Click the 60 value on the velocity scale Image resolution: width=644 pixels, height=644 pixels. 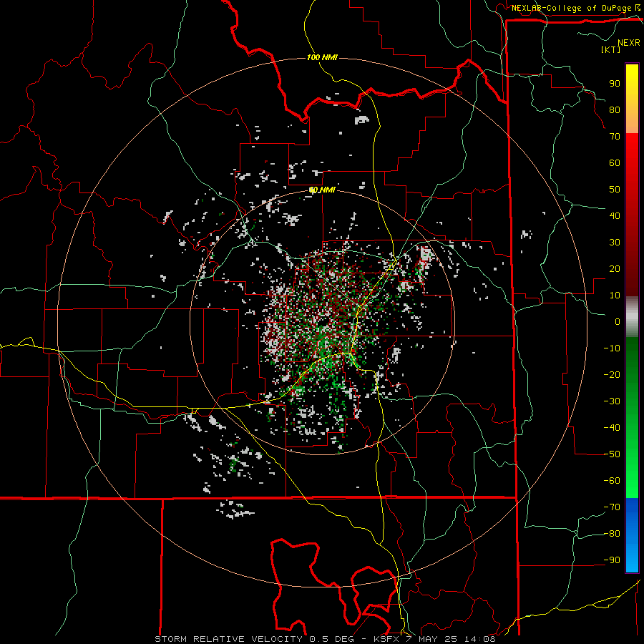coord(615,162)
